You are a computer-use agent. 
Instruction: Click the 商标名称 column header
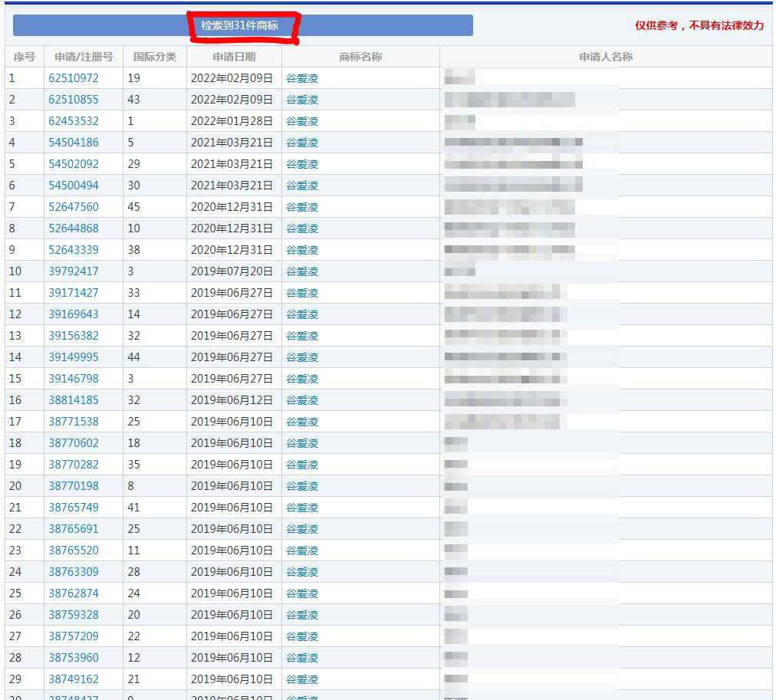click(360, 57)
